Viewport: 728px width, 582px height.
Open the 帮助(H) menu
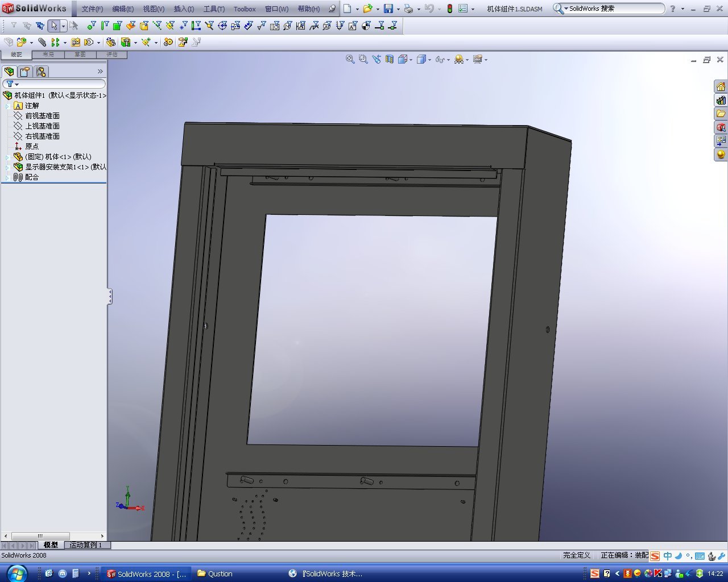(x=309, y=9)
